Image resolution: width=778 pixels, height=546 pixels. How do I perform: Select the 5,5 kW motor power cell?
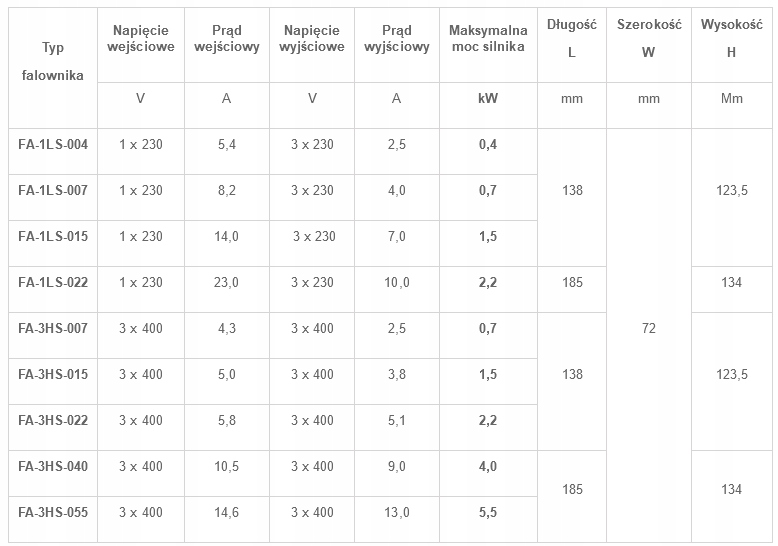tap(487, 512)
